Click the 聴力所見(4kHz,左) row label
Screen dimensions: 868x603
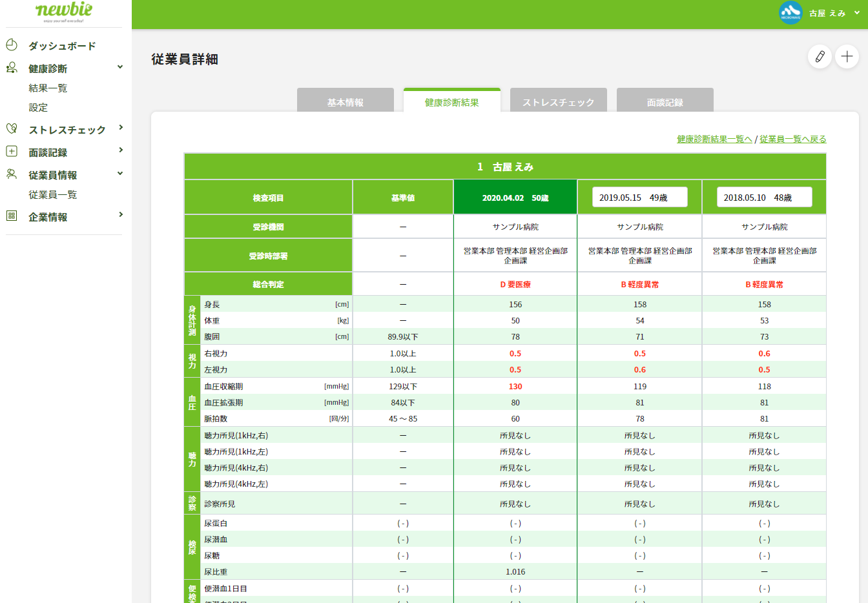[x=236, y=484]
